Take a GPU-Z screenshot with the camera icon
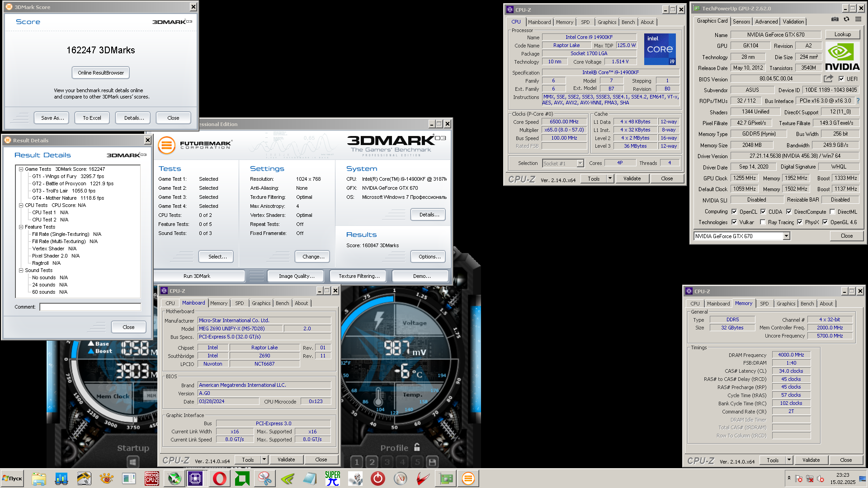This screenshot has width=868, height=488. 835,19
